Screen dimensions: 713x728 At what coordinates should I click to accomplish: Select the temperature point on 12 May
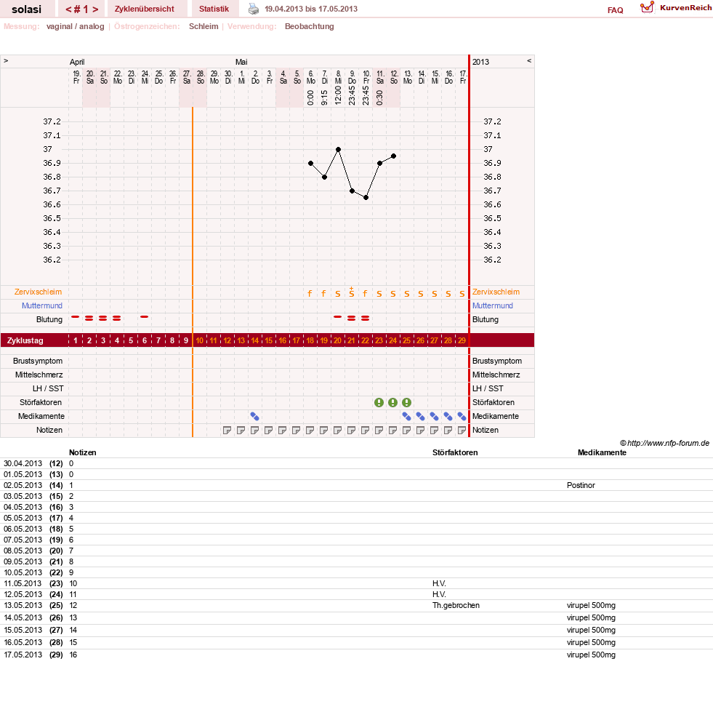393,156
